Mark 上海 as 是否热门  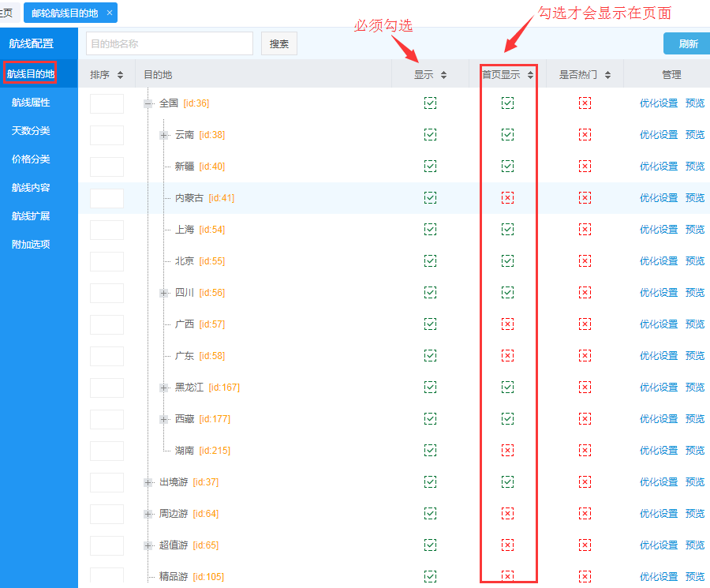point(585,230)
